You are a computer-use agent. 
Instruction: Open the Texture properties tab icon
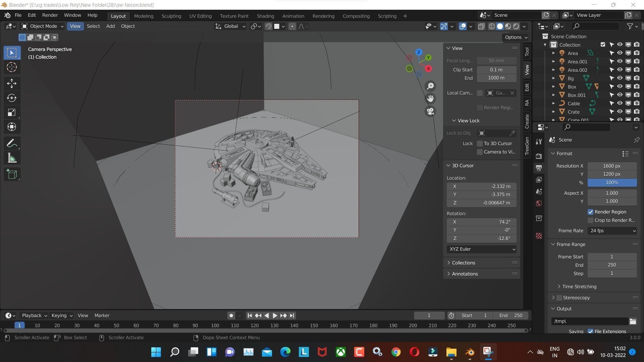click(x=539, y=236)
